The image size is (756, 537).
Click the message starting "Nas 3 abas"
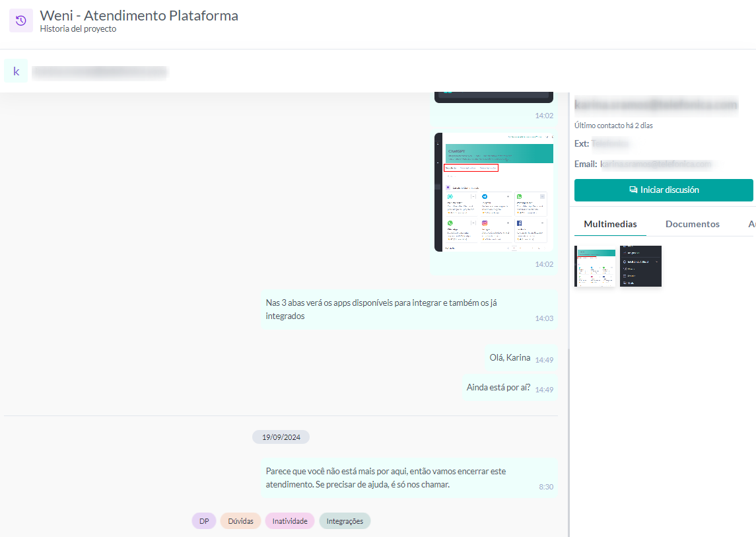pos(396,309)
